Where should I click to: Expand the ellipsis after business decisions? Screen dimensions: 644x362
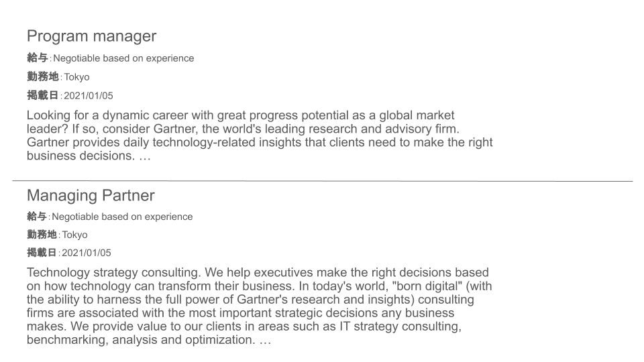click(x=145, y=156)
